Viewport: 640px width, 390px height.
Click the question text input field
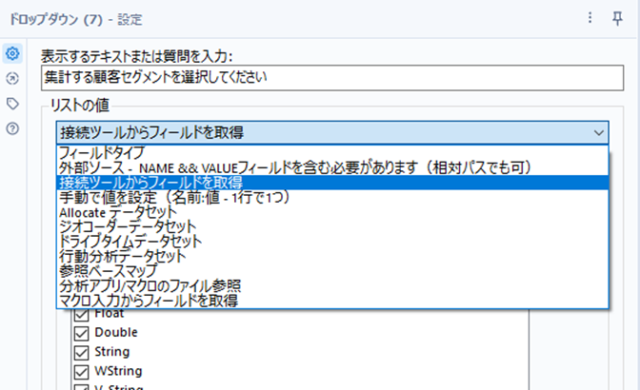tap(332, 78)
